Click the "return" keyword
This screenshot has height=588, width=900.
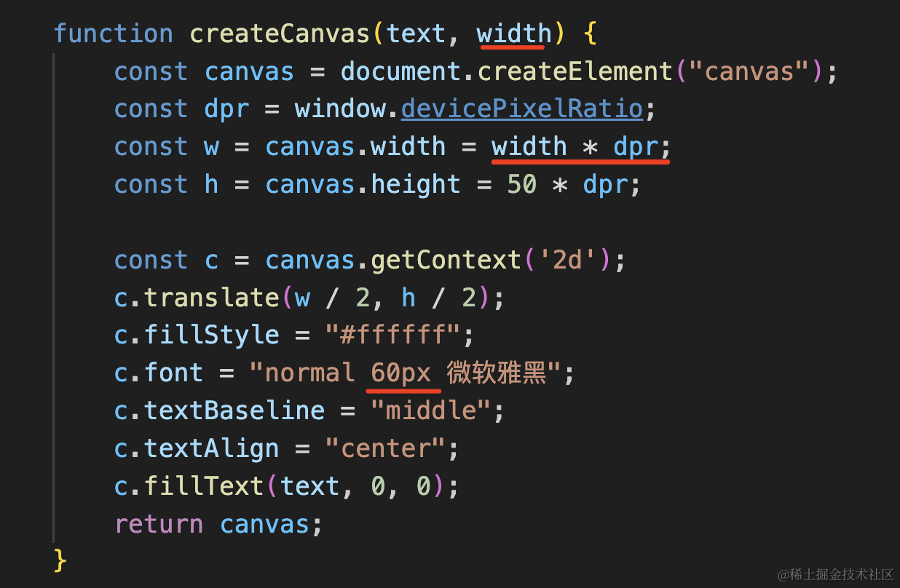coord(159,524)
